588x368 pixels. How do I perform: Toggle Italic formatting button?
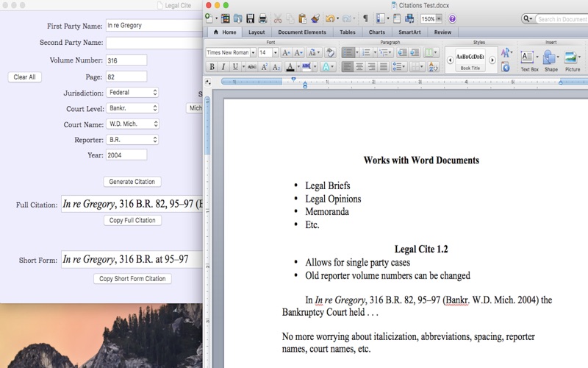223,67
